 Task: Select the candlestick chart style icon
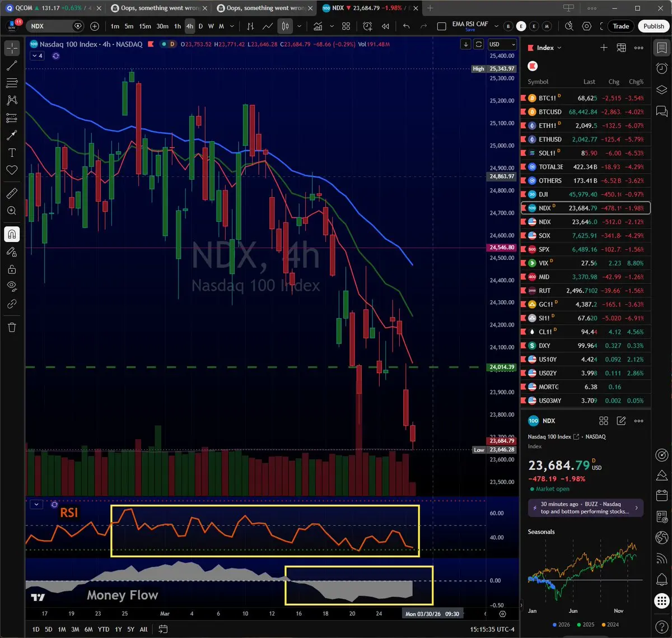[285, 26]
